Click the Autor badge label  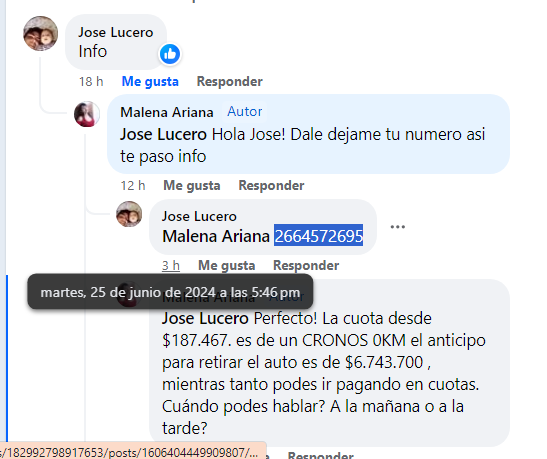tap(245, 112)
